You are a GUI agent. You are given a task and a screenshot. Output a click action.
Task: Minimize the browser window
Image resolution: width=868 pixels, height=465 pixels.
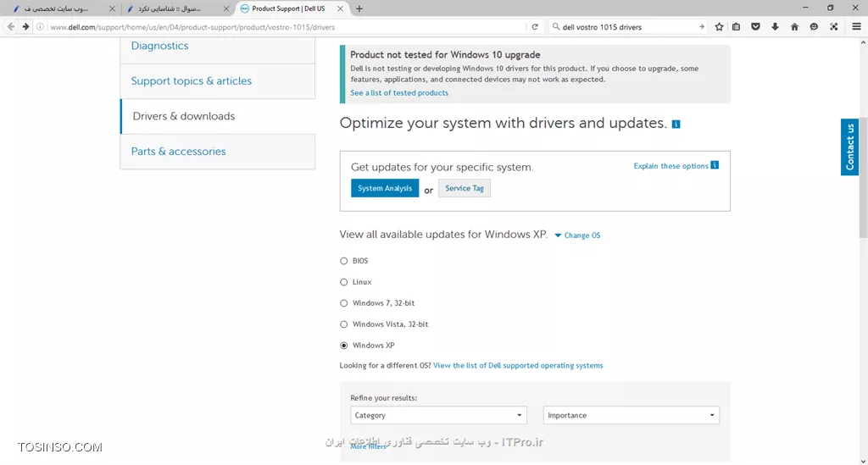[805, 8]
